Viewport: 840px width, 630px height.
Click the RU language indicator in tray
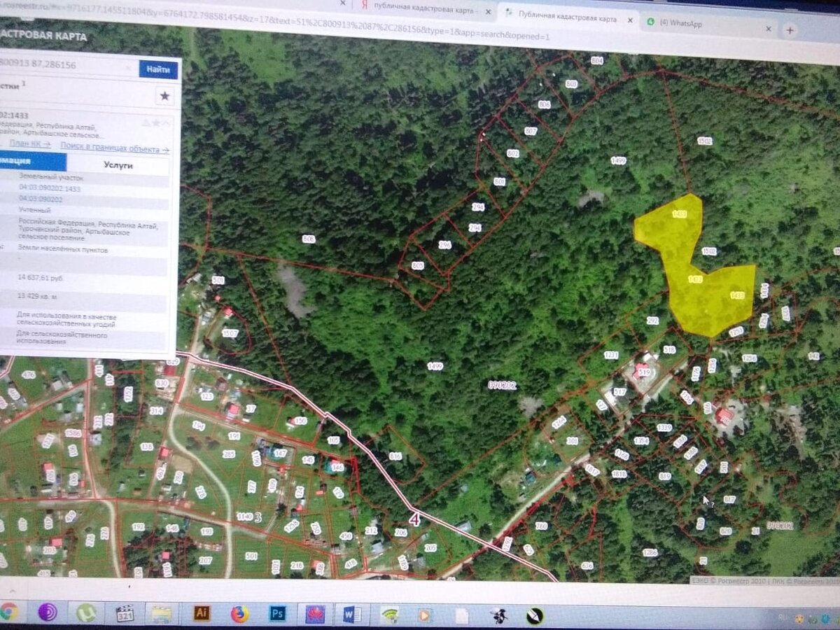tap(783, 617)
